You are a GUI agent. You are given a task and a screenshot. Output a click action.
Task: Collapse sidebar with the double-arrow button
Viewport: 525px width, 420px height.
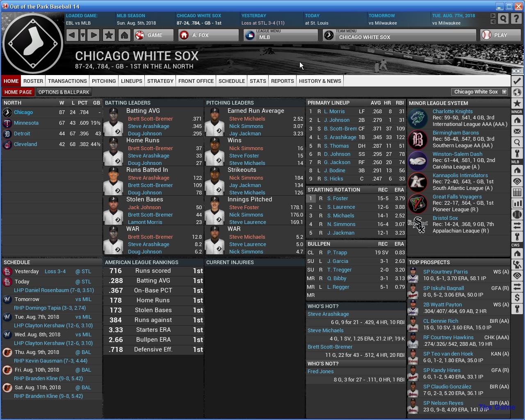coord(517,71)
